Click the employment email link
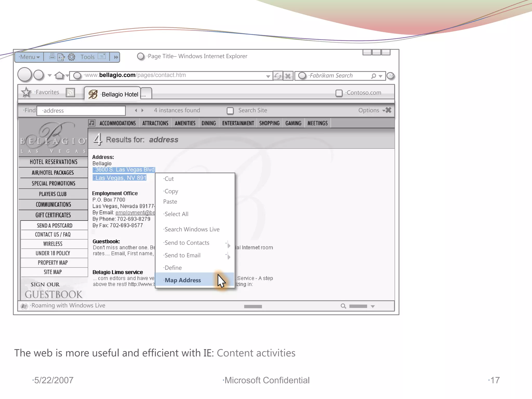This screenshot has height=399, width=532. point(135,213)
